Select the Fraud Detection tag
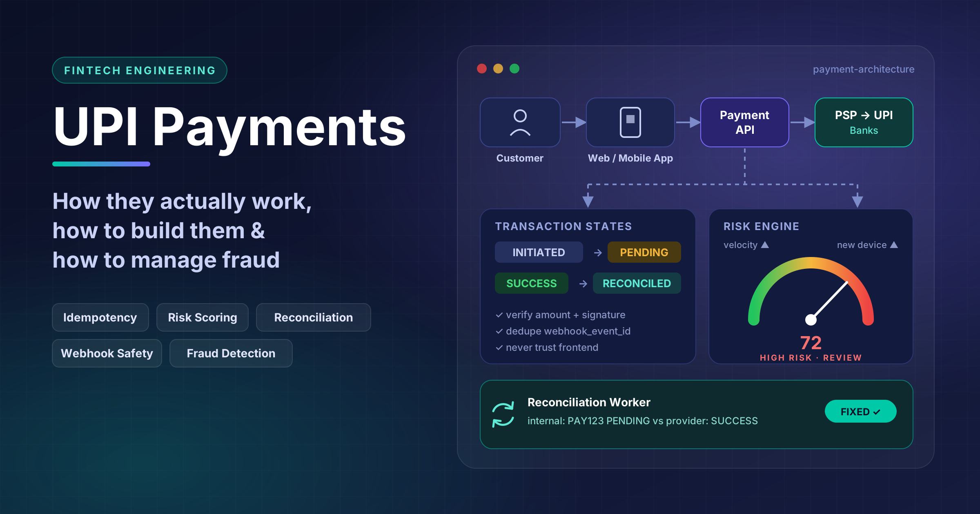980x514 pixels. [231, 353]
